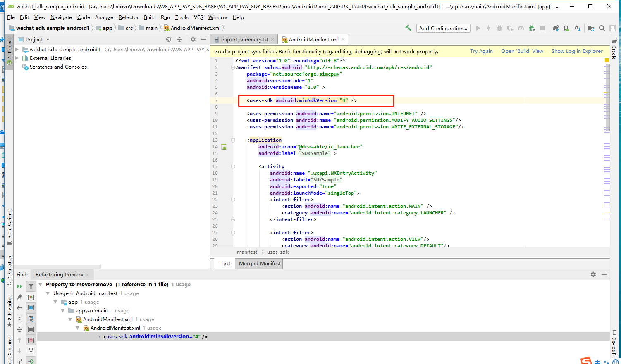The height and width of the screenshot is (364, 621).
Task: Select the uses-sdk usage row on line 7
Action: (x=323, y=337)
